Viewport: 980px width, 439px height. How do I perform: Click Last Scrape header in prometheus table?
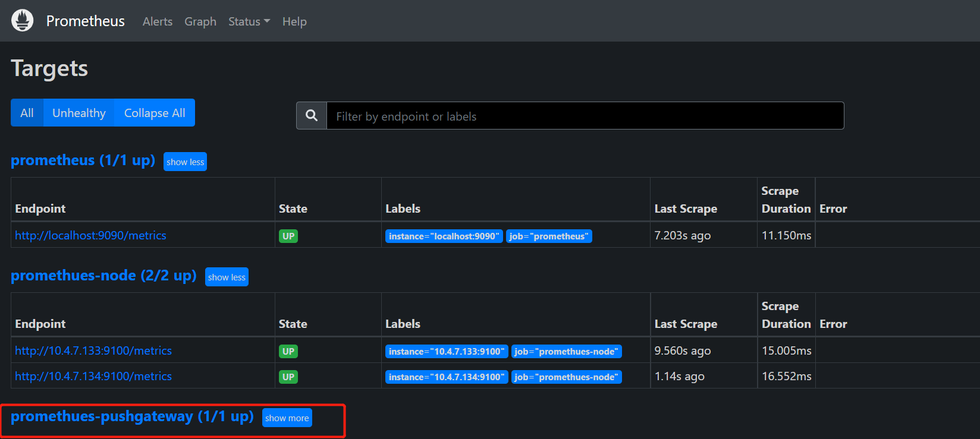pyautogui.click(x=686, y=209)
